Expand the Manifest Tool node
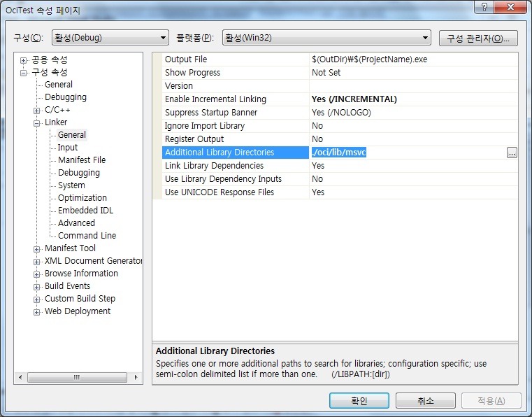Image resolution: width=532 pixels, height=417 pixels. [37, 249]
